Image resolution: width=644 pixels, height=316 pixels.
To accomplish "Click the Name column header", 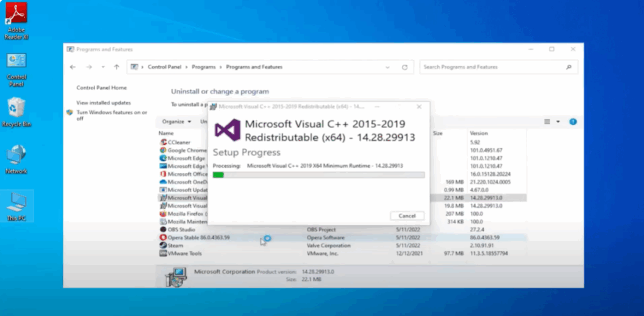I will 166,133.
